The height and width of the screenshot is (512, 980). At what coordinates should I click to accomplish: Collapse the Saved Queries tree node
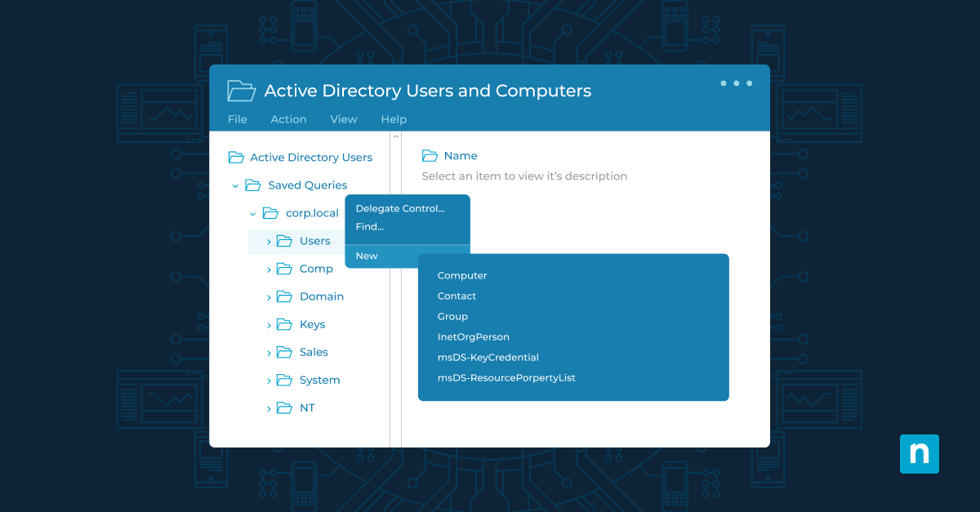[235, 186]
